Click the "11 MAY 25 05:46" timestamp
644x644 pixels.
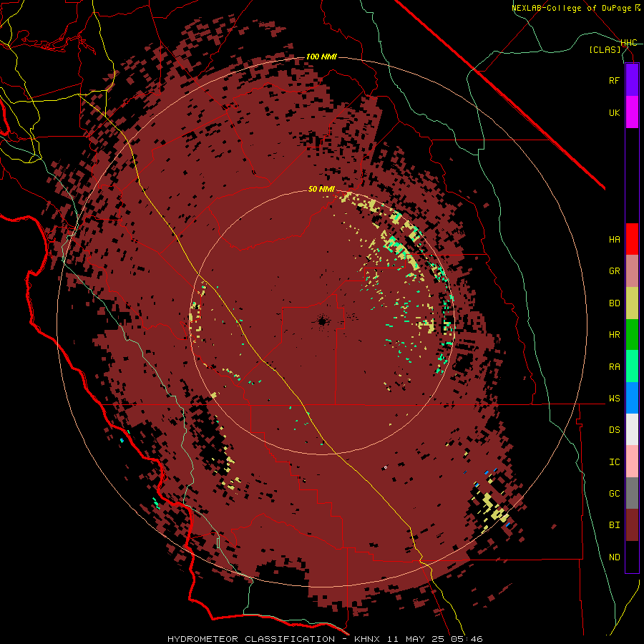point(434,639)
